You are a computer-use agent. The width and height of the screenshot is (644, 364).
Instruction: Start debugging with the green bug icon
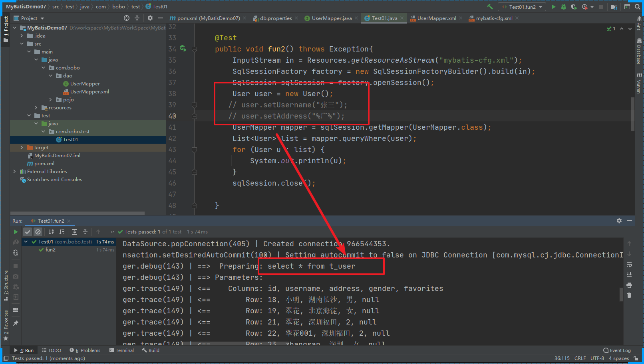[x=564, y=7]
